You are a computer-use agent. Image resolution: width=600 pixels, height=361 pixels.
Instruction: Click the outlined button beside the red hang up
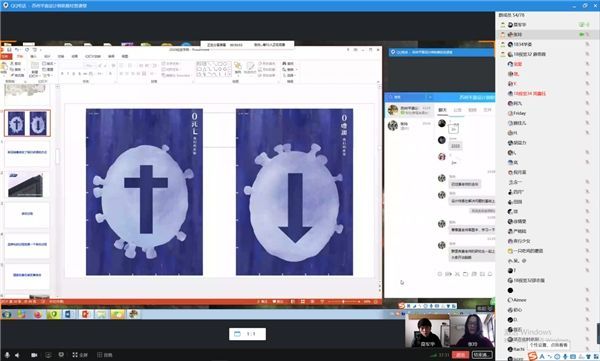point(482,355)
